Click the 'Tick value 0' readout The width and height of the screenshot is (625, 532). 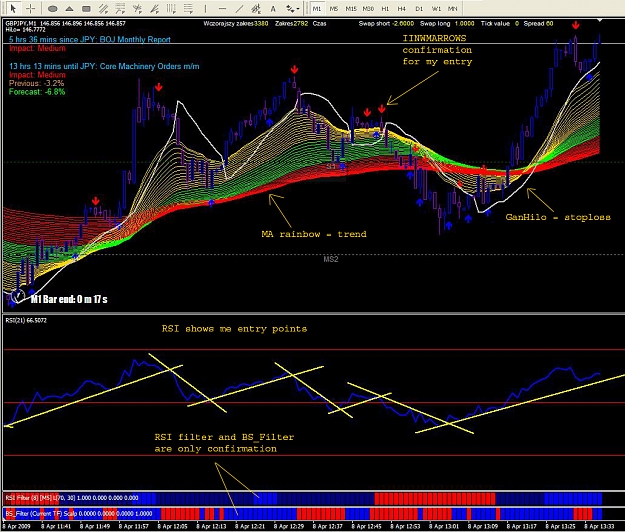click(499, 24)
